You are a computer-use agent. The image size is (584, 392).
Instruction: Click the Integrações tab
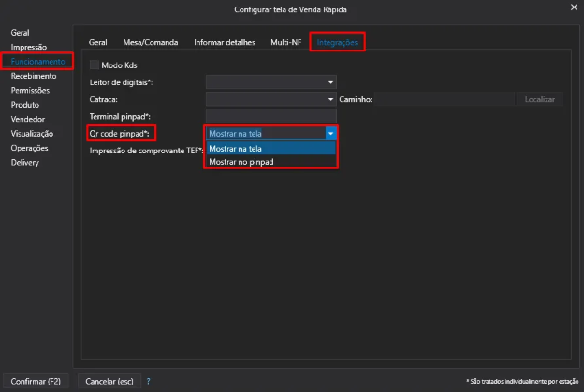pos(337,42)
